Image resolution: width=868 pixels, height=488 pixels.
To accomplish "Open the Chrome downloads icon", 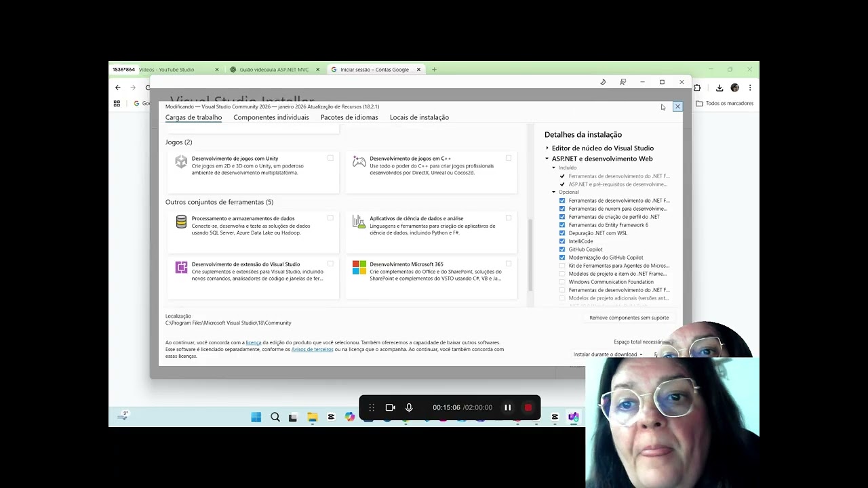I will tap(719, 87).
